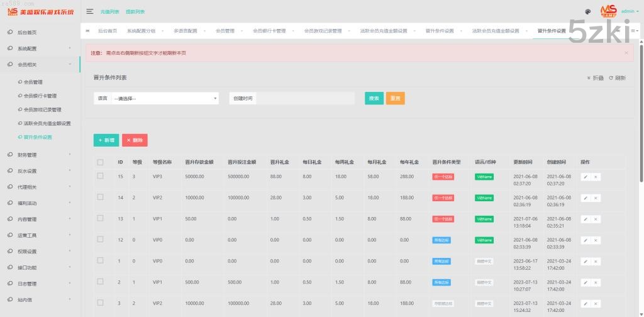Viewport: 644px width, 317px height.
Task: Click the red 删除 delete button
Action: [x=135, y=140]
